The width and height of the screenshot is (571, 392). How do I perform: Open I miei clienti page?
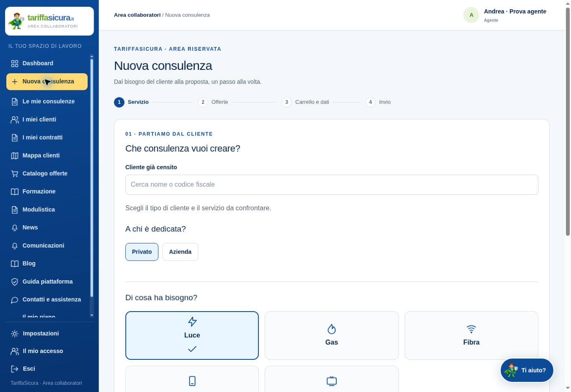coord(47,120)
